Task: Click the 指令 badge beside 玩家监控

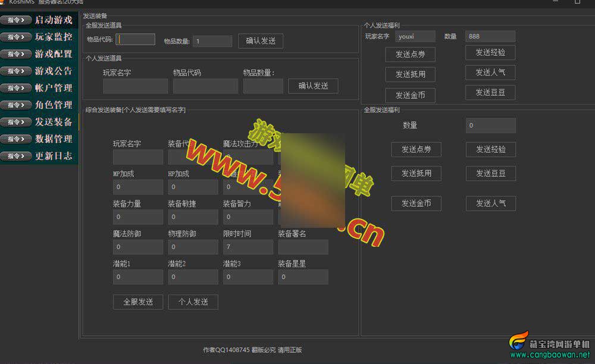Action: click(x=16, y=37)
